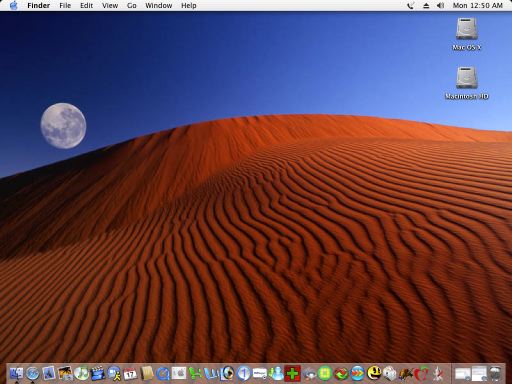Viewport: 512px width, 384px height.
Task: Open the volume speaker menu
Action: tap(440, 5)
